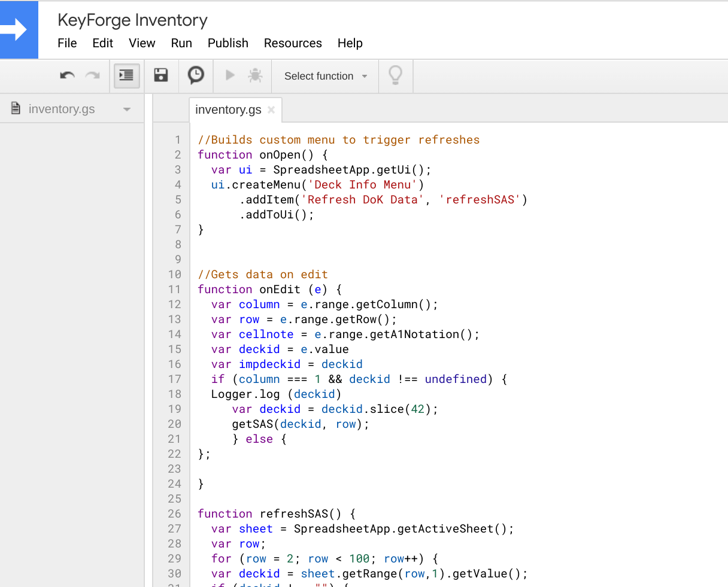Place cursor on line 11 onEdit function
The image size is (728, 587).
280,290
